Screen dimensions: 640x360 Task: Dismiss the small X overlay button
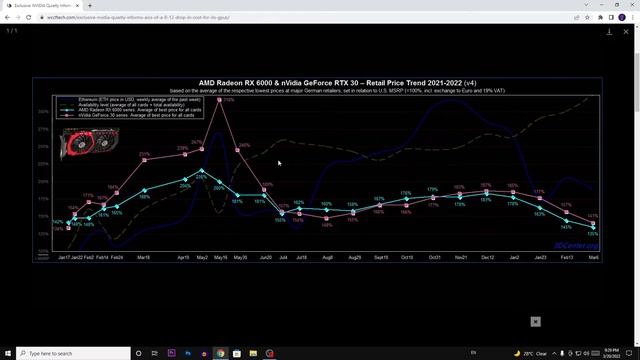click(x=536, y=322)
